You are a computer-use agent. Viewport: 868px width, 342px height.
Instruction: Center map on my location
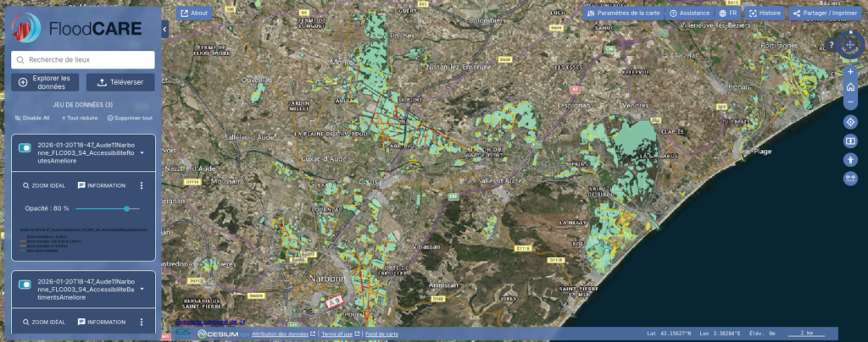click(x=850, y=122)
